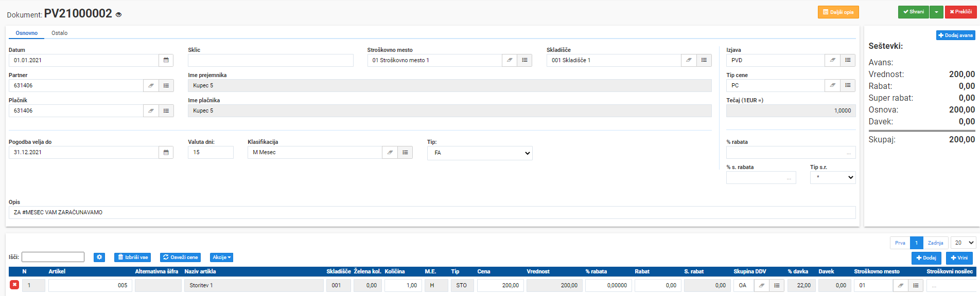The image size is (980, 296).
Task: Click the Dodaj row button
Action: click(x=926, y=257)
